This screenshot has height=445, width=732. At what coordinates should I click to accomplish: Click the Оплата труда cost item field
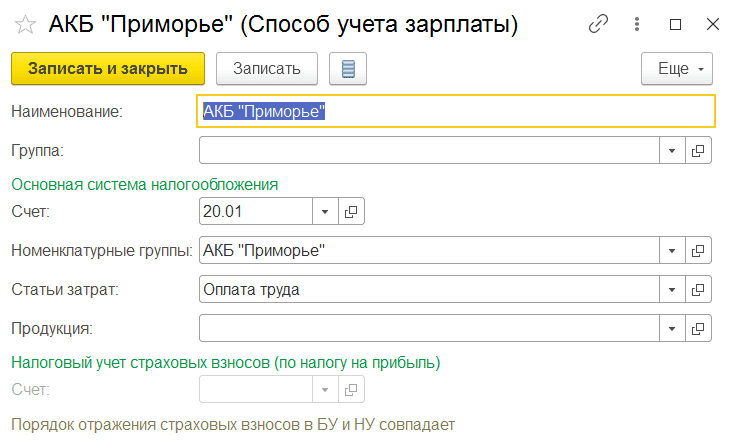[429, 290]
